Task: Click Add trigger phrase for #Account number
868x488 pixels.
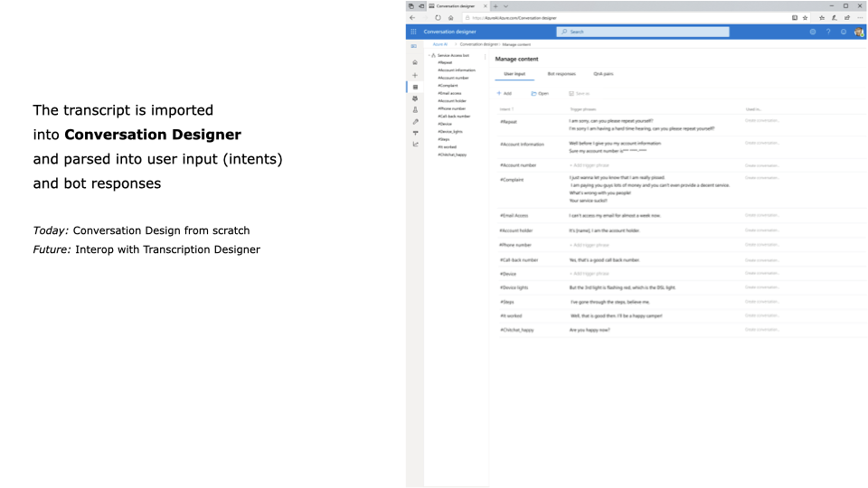Action: coord(590,165)
